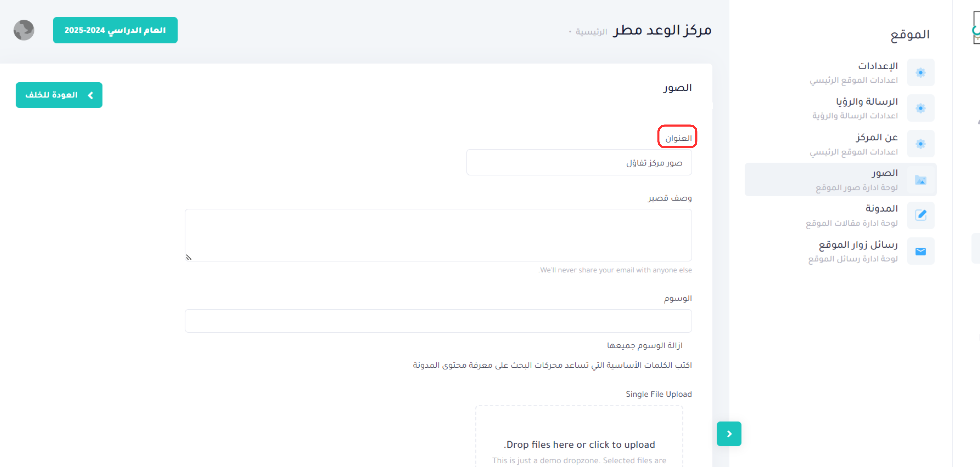Viewport: 980px width, 467px height.
Task: Click inside the وصف قصير textarea
Action: (438, 235)
